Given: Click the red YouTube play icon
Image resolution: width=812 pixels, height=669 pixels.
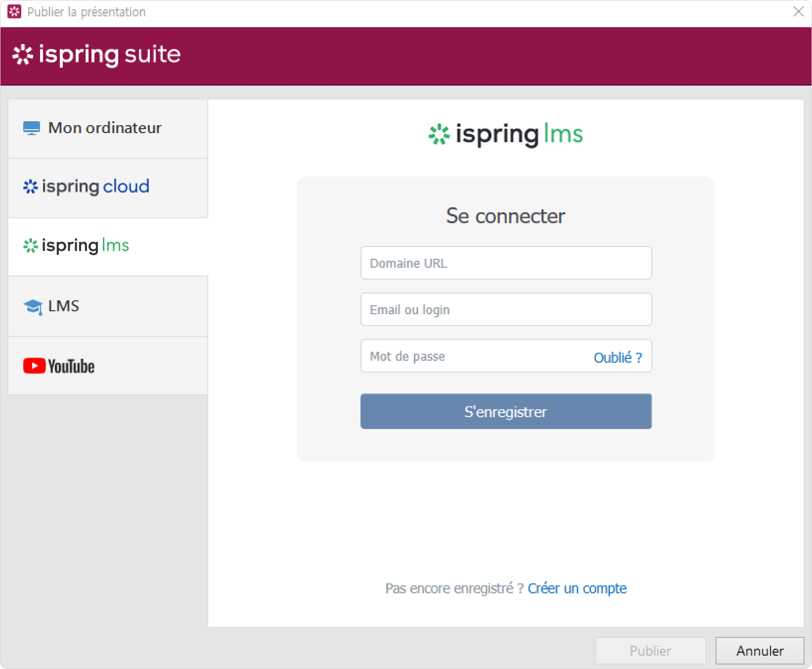Looking at the screenshot, I should point(34,366).
